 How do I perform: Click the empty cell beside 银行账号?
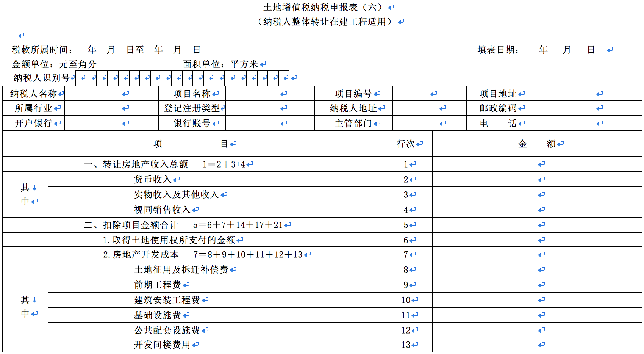pos(270,123)
